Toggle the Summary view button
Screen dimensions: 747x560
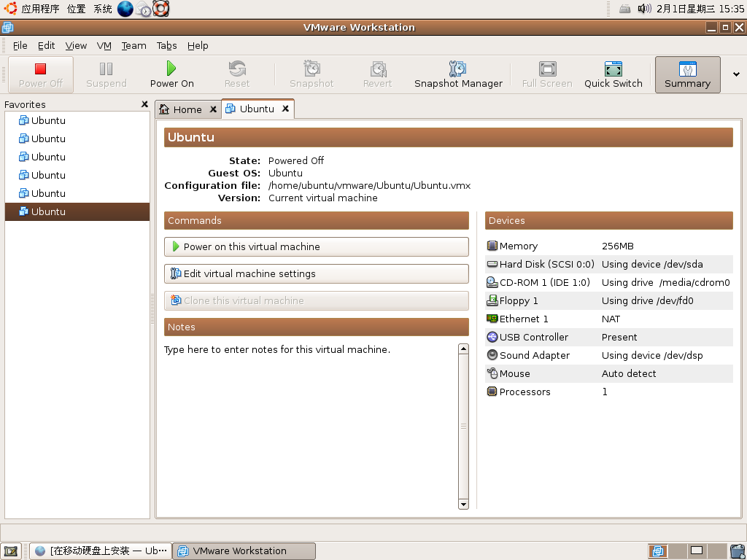click(x=687, y=75)
